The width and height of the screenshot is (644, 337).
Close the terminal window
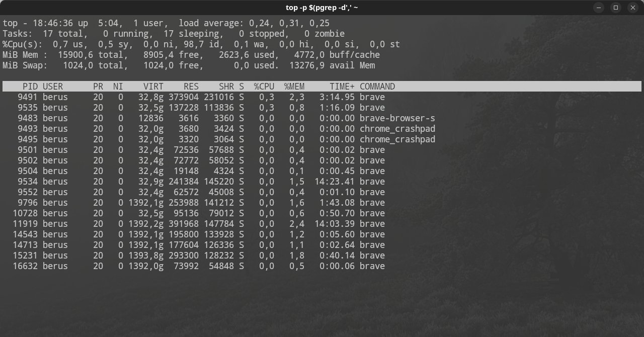(632, 8)
